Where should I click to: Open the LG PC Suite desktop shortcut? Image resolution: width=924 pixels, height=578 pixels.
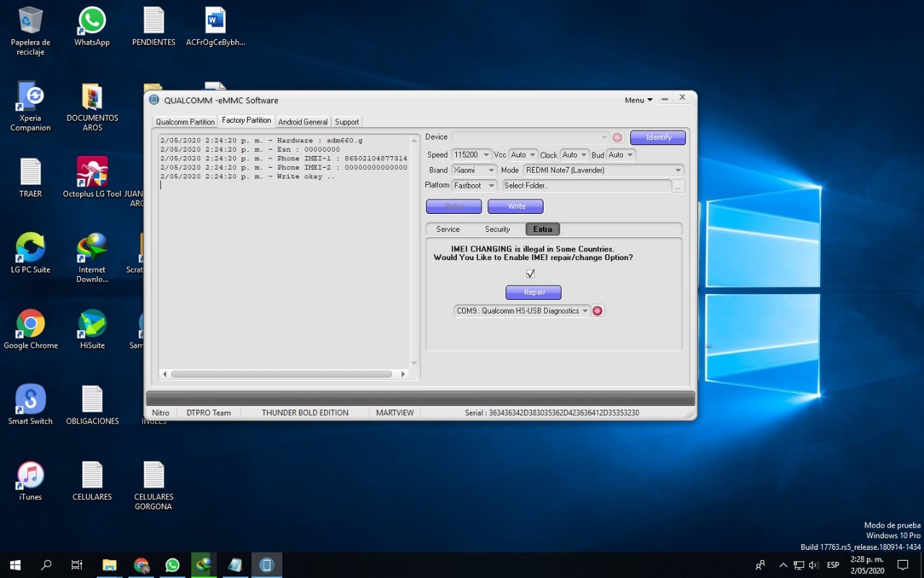tap(30, 253)
